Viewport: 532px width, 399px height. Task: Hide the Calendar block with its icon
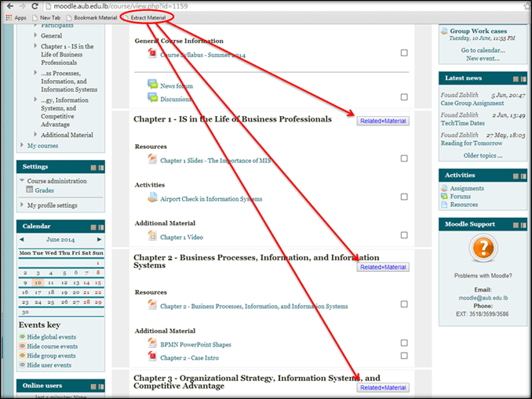click(x=93, y=227)
